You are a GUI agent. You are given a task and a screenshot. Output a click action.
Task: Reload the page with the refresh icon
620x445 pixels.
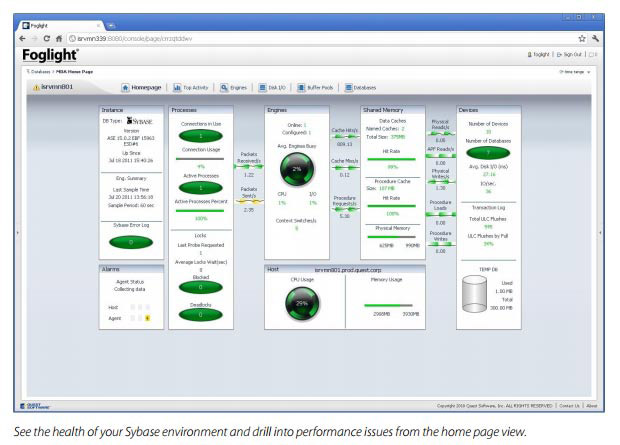pyautogui.click(x=47, y=38)
